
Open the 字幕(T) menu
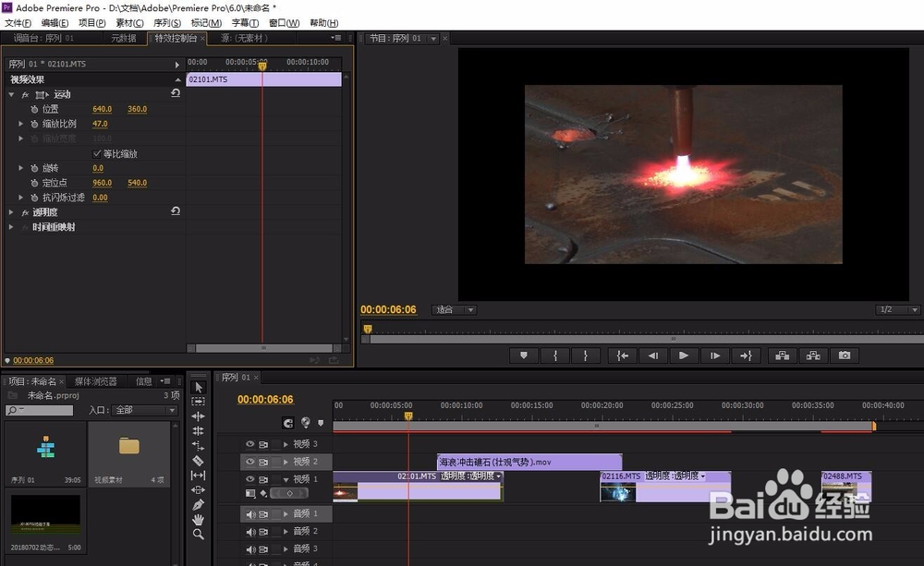[x=245, y=23]
